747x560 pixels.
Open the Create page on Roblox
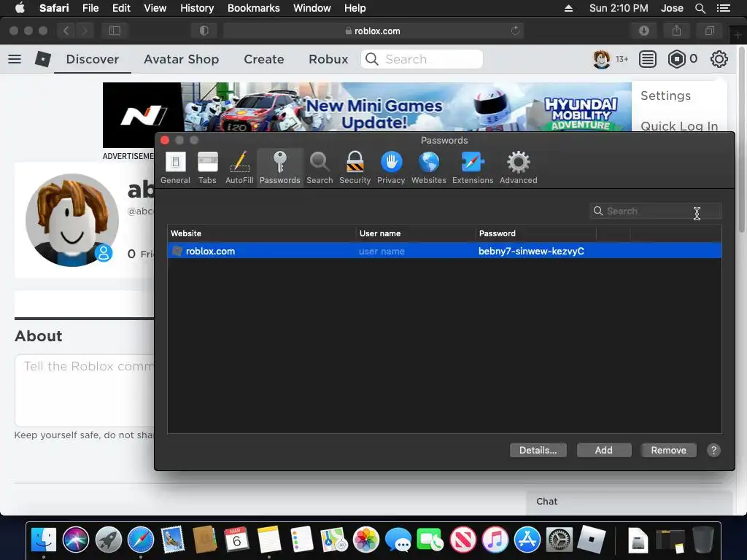point(264,59)
